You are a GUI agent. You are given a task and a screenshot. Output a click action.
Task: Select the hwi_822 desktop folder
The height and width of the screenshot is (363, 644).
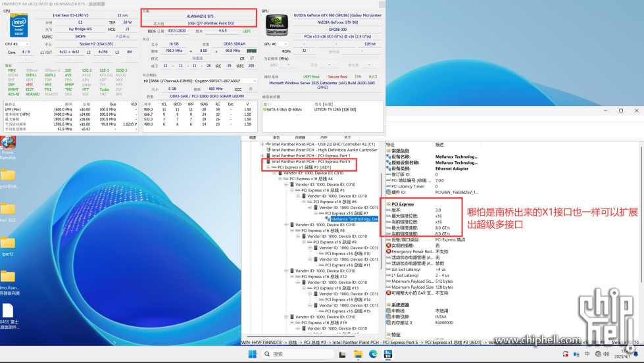[x=8, y=212]
